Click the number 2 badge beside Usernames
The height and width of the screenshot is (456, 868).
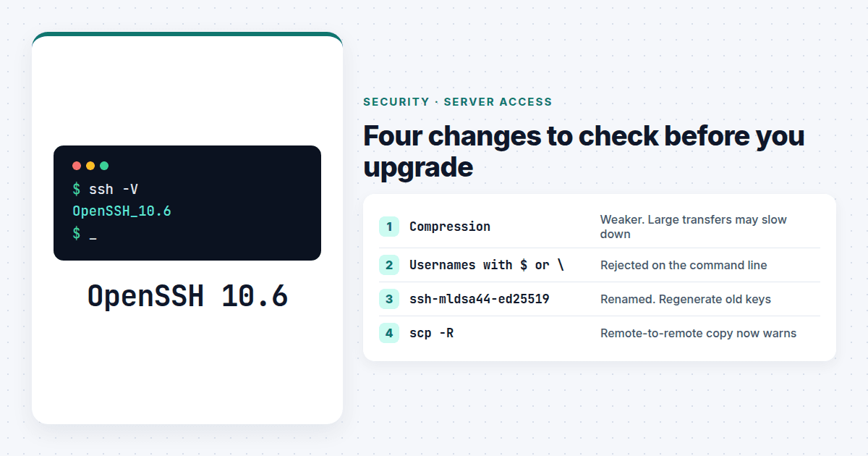pos(389,265)
